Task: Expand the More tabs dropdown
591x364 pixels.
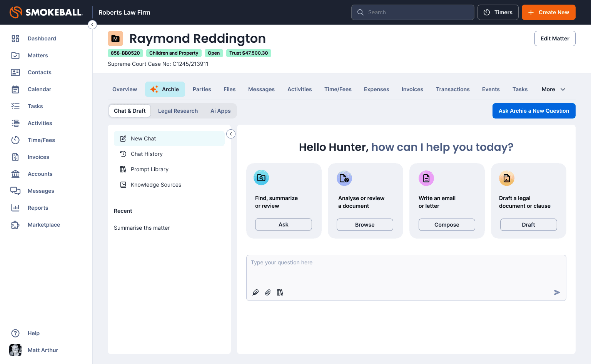Action: 554,89
